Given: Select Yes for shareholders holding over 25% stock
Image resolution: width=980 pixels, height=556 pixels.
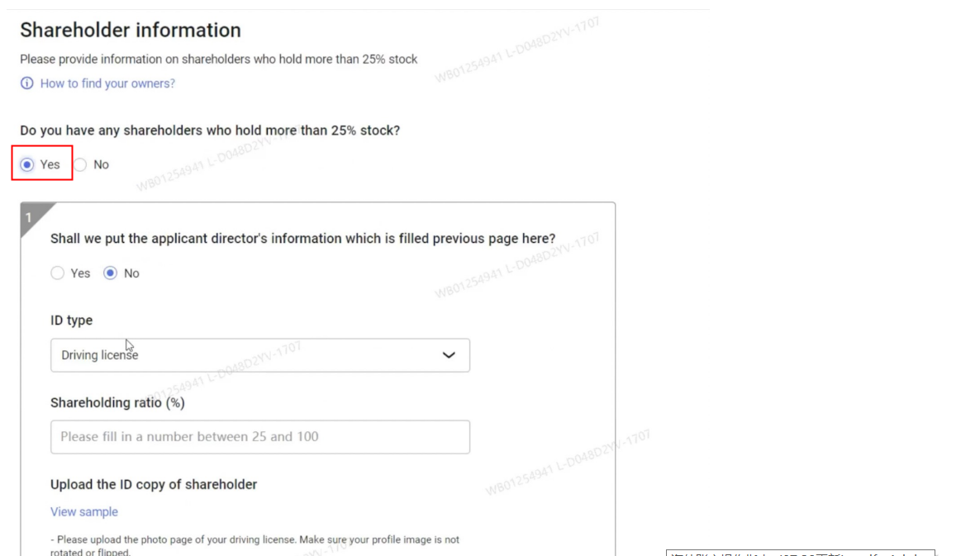Looking at the screenshot, I should 28,164.
